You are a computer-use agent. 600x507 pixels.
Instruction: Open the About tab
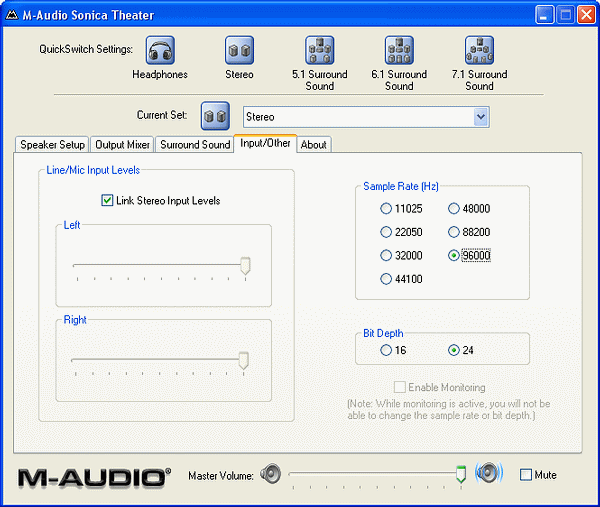(314, 145)
